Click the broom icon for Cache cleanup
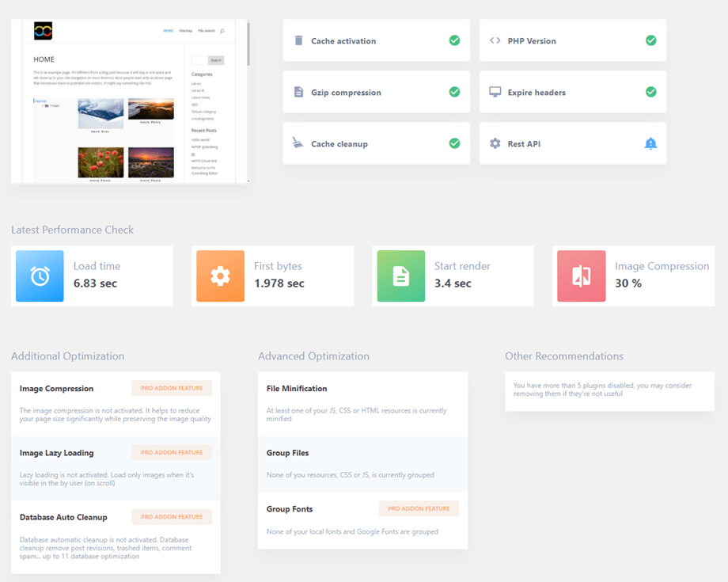The height and width of the screenshot is (582, 728). pos(298,143)
